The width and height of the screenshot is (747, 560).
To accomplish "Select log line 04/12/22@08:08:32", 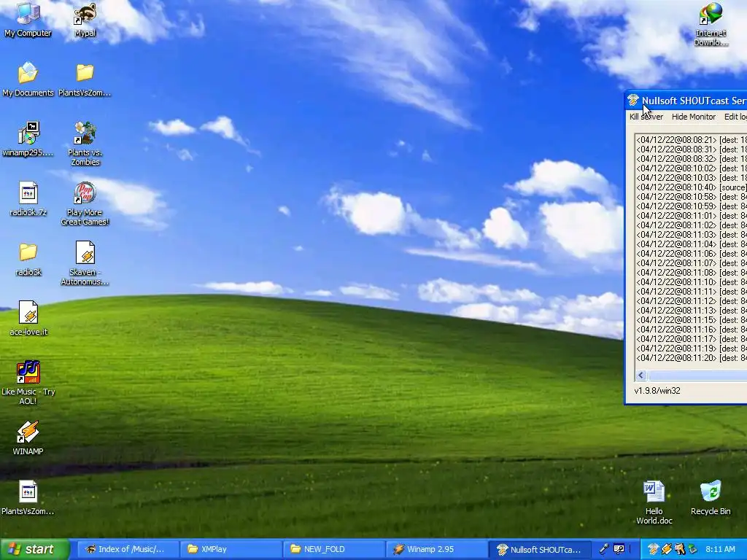I will 691,158.
